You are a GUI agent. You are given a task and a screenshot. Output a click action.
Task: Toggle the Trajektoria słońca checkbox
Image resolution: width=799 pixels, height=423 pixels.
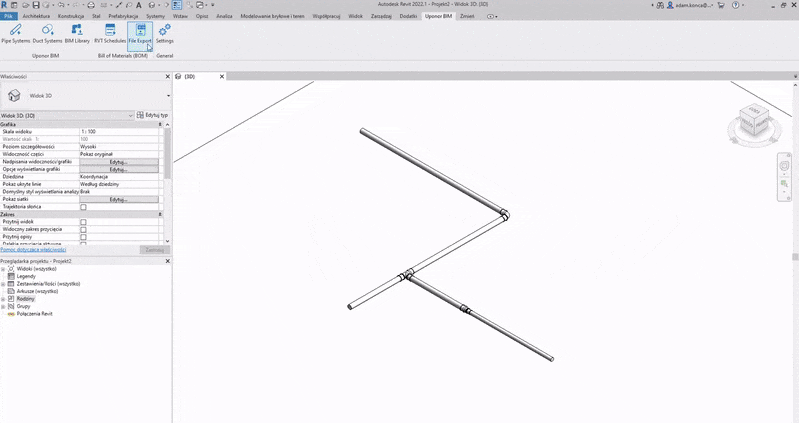[84, 207]
